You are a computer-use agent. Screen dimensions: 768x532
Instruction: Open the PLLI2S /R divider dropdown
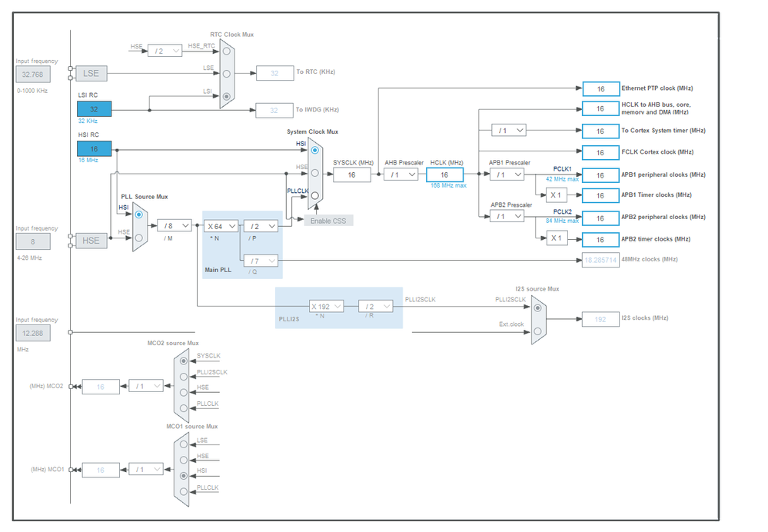click(376, 306)
